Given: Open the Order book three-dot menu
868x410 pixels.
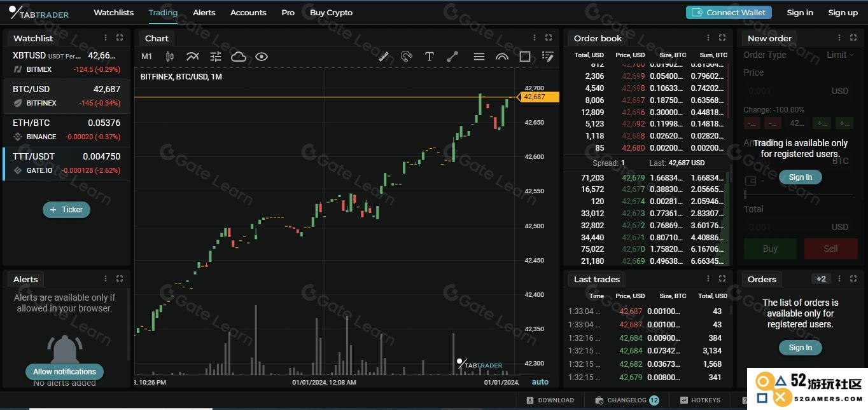Looking at the screenshot, I should (x=708, y=38).
